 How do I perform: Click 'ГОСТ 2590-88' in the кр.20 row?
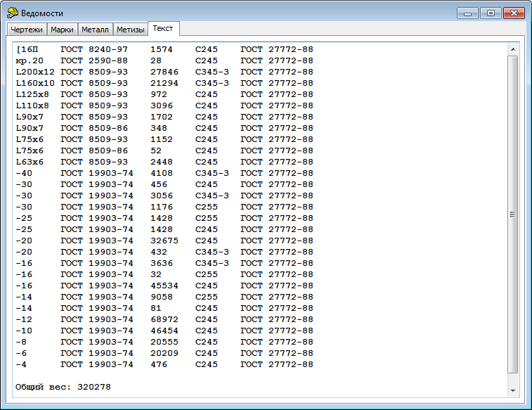point(94,60)
